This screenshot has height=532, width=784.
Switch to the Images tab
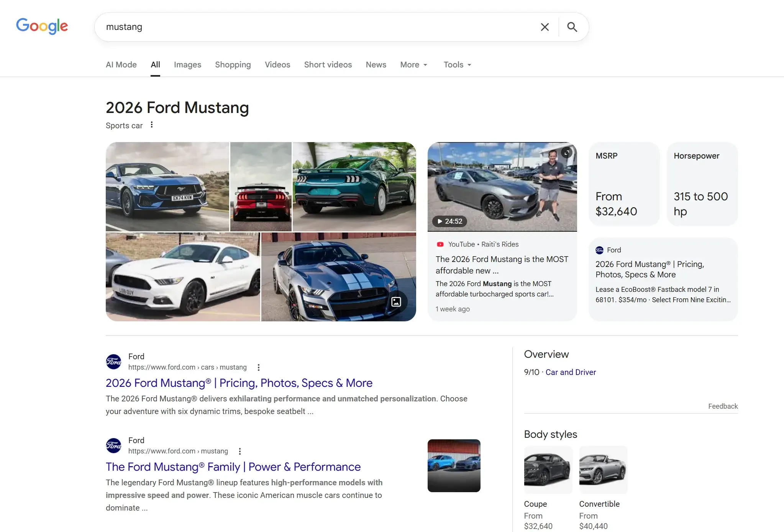187,64
